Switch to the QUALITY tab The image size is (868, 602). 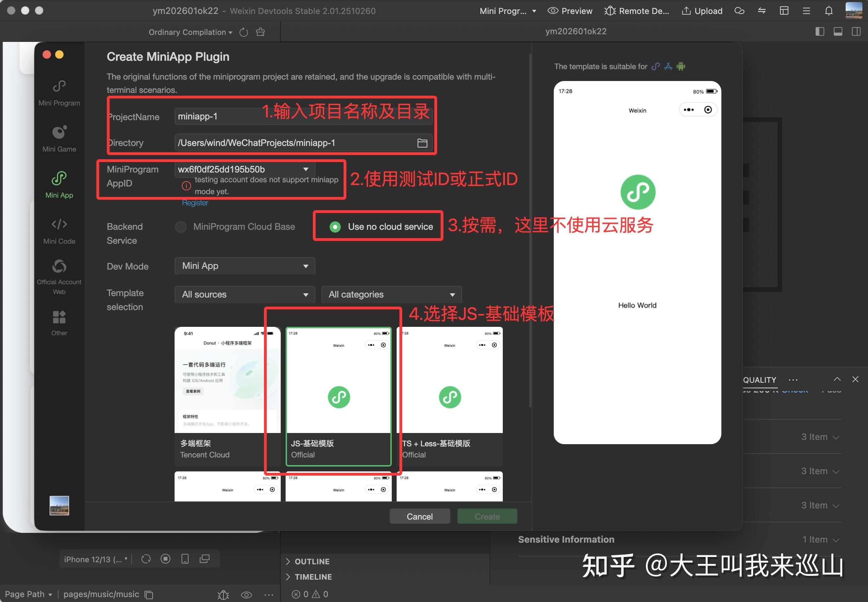click(x=759, y=380)
